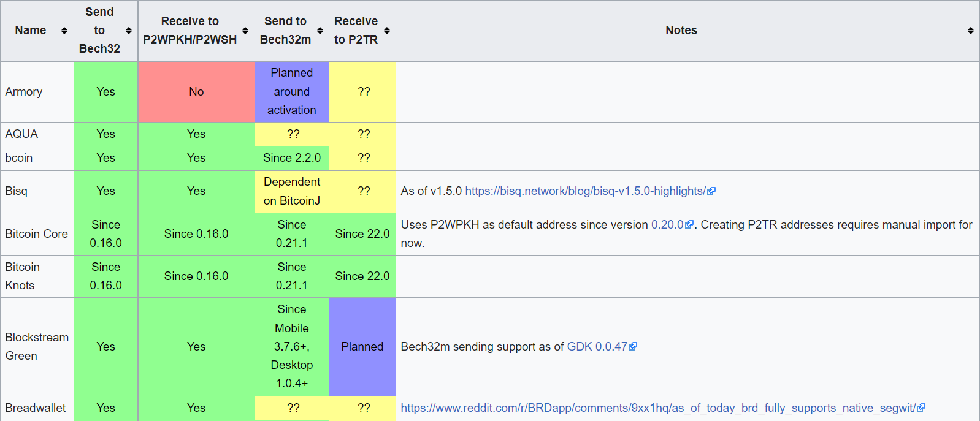Click Blockstream Green's Send to Bech32 'Yes'
This screenshot has height=421, width=980.
105,347
